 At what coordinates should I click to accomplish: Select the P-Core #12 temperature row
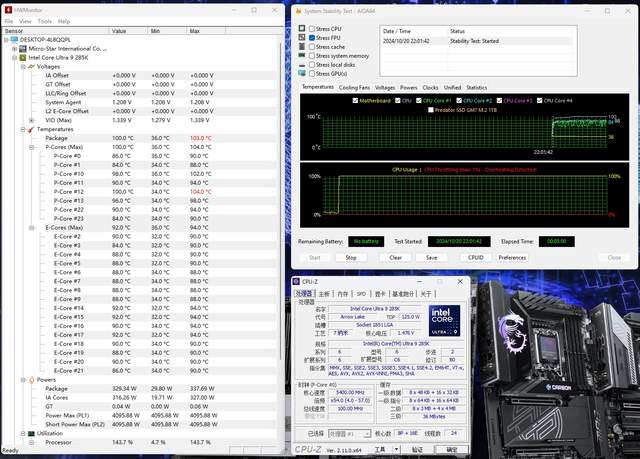coord(140,192)
